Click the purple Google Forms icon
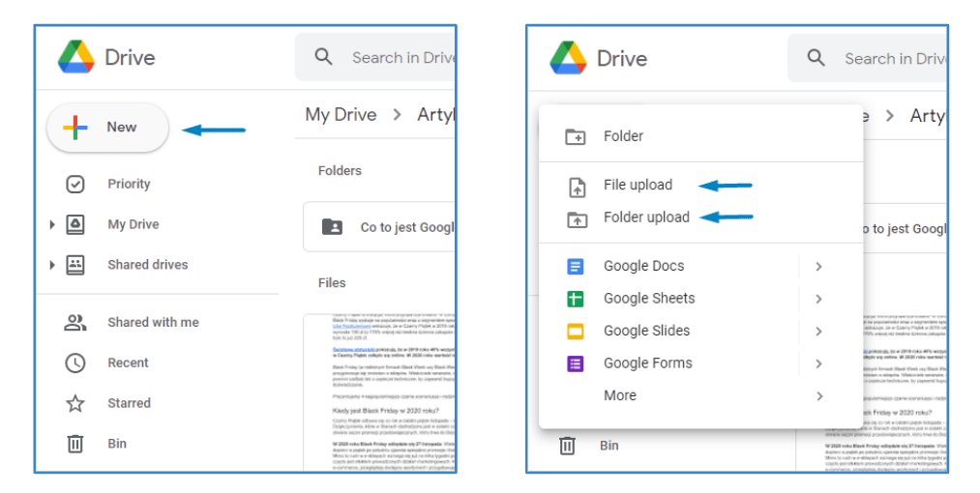The width and height of the screenshot is (980, 493). coord(575,363)
